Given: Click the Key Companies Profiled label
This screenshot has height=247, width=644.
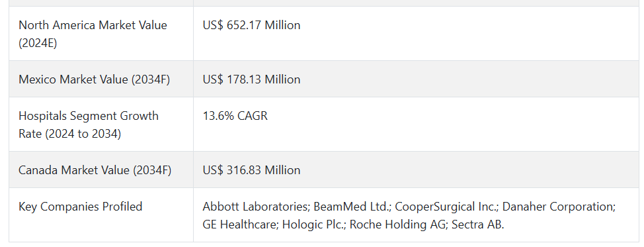Looking at the screenshot, I should point(81,206).
